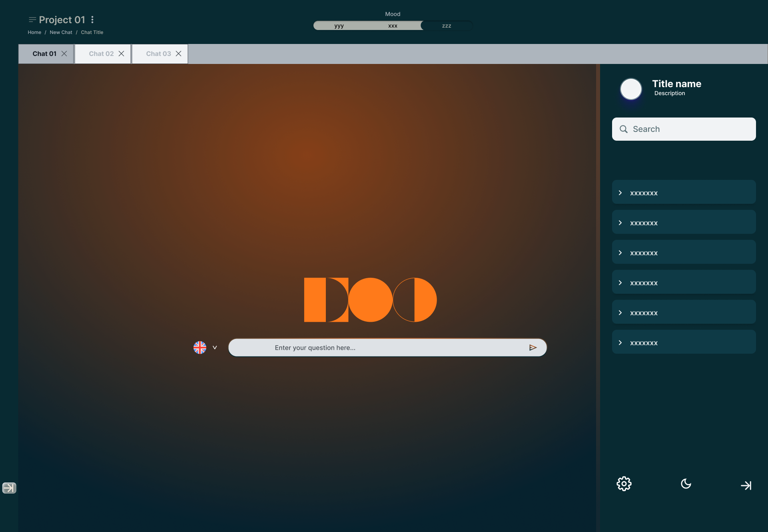768x532 pixels.
Task: Toggle dark mode with the moon icon
Action: (x=686, y=484)
